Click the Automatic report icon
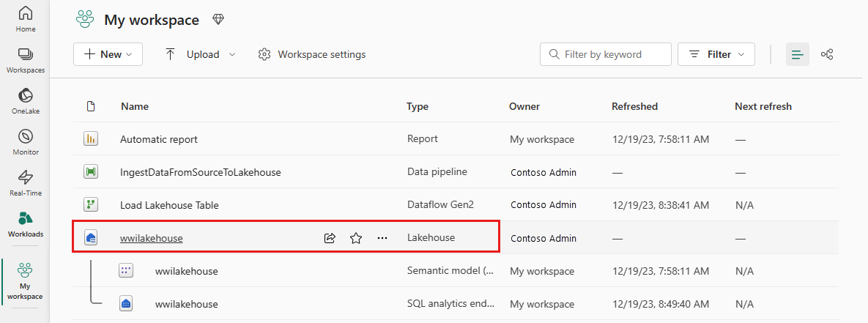Viewport: 868px width, 323px height. point(91,139)
